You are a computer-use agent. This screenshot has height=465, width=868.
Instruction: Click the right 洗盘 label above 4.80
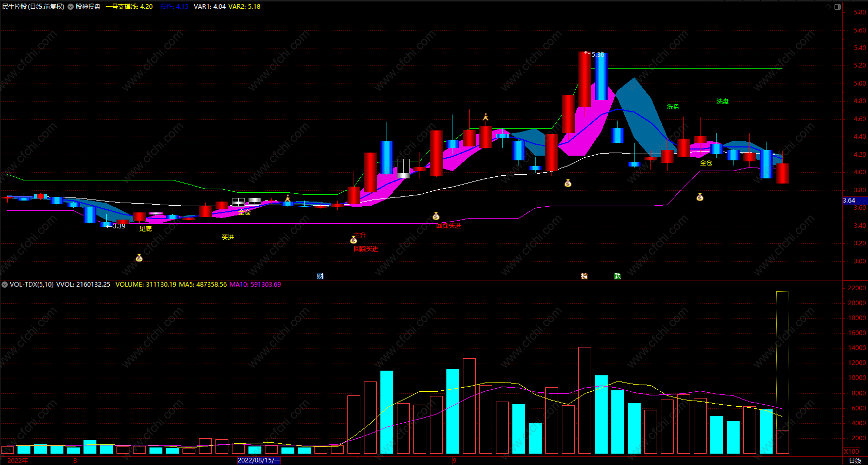pyautogui.click(x=723, y=102)
